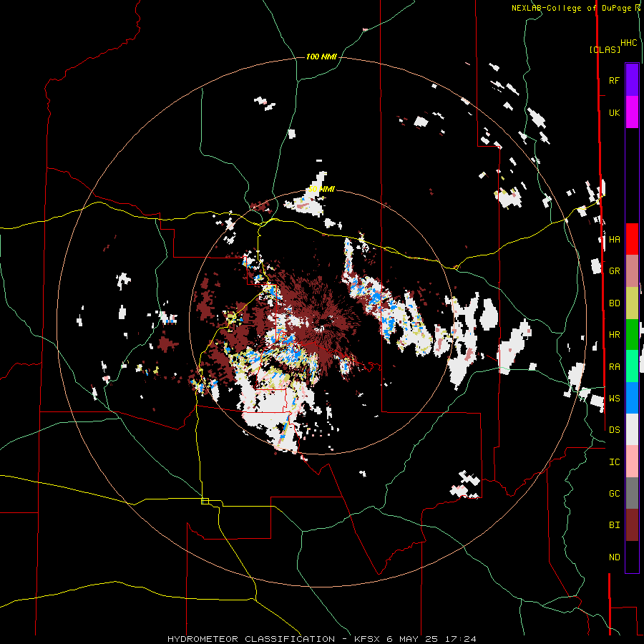Viewport: 644px width, 644px height.
Task: Click the HYDROMETEOR CLASSIFICATION title text
Action: 251,639
